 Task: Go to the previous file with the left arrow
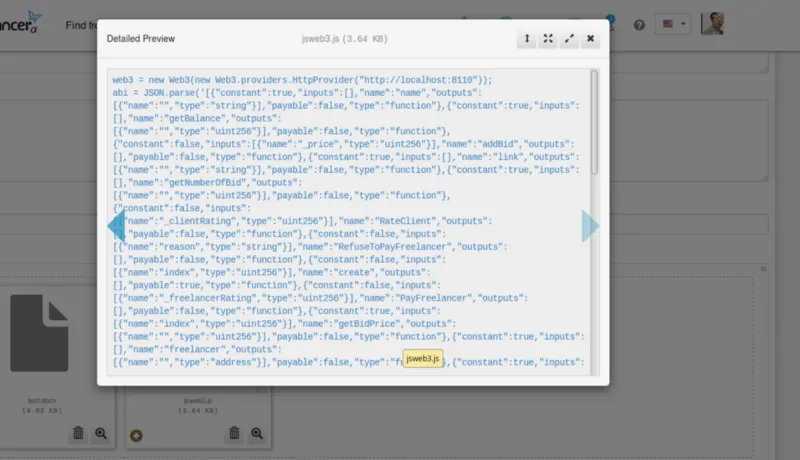[116, 226]
